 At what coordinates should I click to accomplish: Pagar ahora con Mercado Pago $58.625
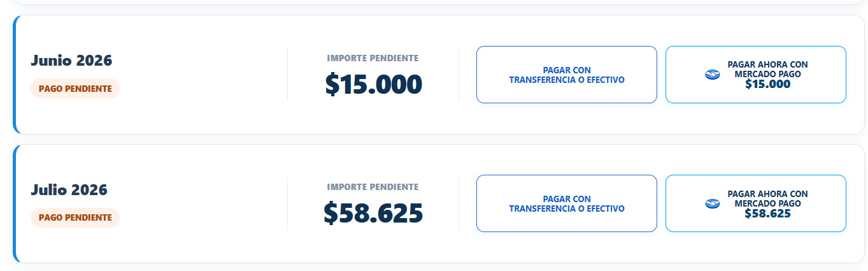pos(756,203)
